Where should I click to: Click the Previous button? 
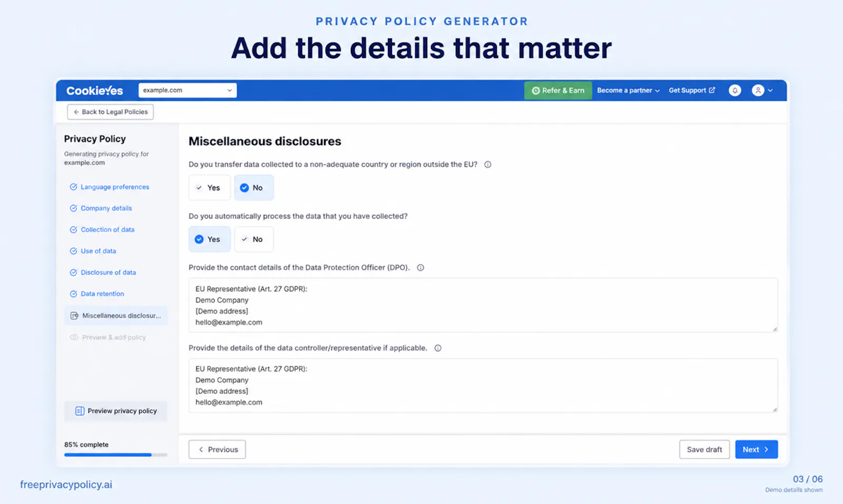pos(217,449)
